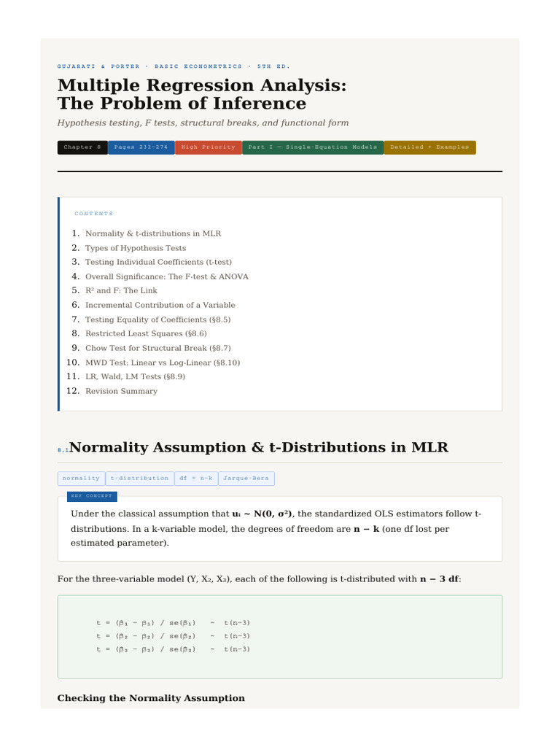Select the Detailed + Examples badge
Viewport: 560px width, 747px height.
(429, 147)
